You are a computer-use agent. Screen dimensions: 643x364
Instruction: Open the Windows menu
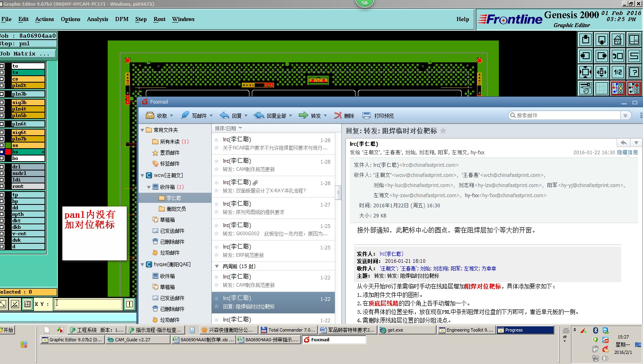(x=183, y=19)
